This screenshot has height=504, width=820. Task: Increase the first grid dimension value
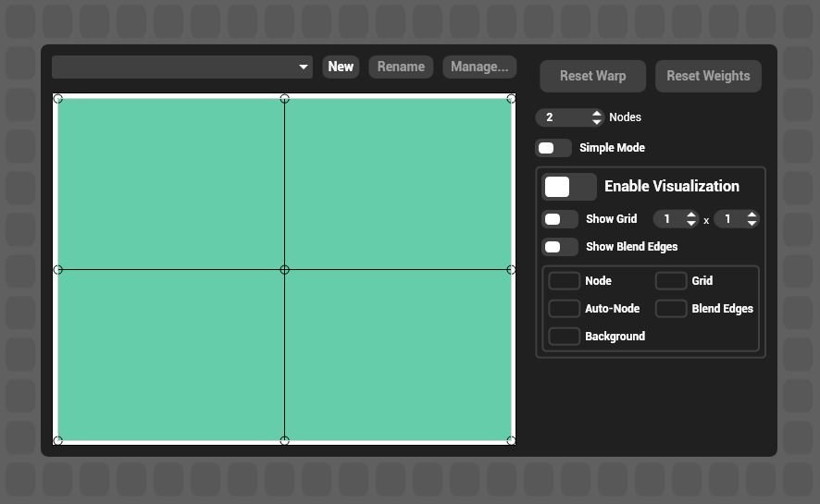click(x=691, y=215)
